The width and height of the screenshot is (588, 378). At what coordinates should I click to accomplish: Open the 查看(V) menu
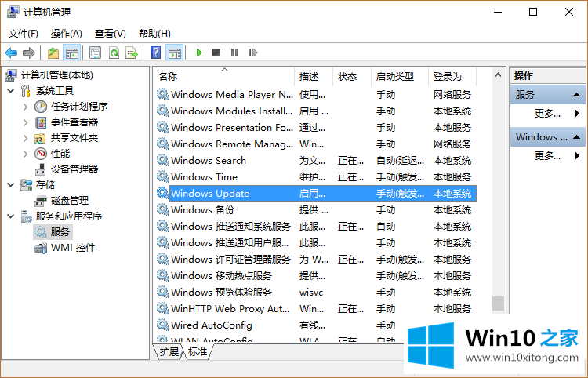(111, 34)
